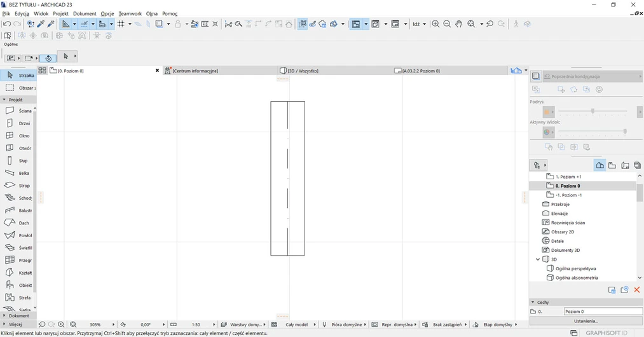Click the Etap domyślny renovation filter button
The width and height of the screenshot is (644, 337).
(495, 324)
